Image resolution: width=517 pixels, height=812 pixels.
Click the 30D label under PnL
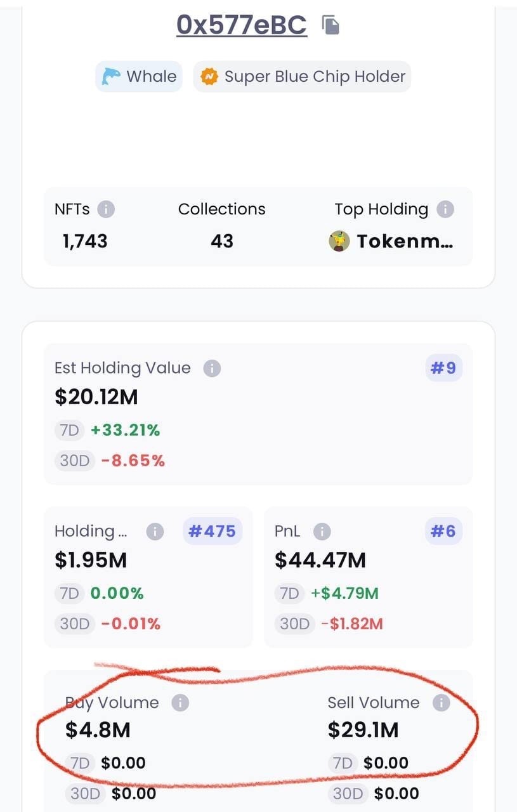[294, 624]
